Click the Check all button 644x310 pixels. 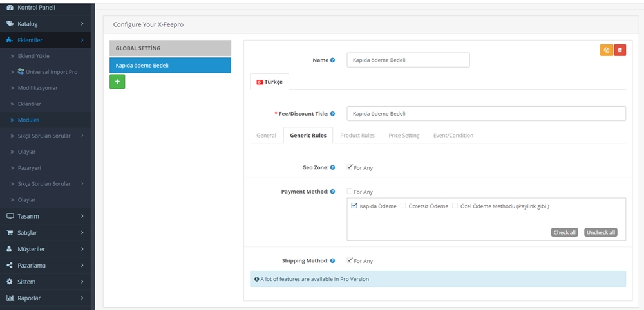(564, 233)
